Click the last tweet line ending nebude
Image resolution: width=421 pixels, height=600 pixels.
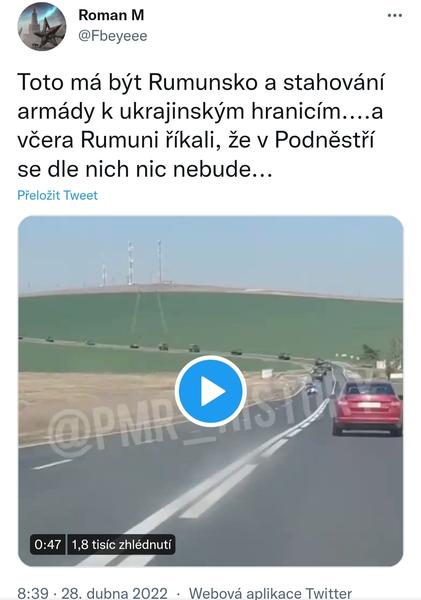(x=145, y=169)
